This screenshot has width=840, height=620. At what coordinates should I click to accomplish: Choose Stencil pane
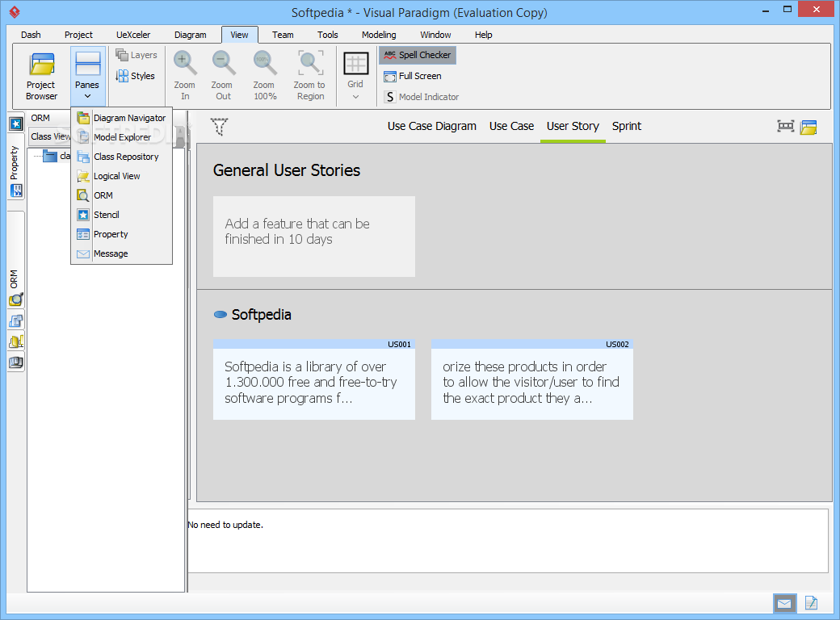coord(122,215)
